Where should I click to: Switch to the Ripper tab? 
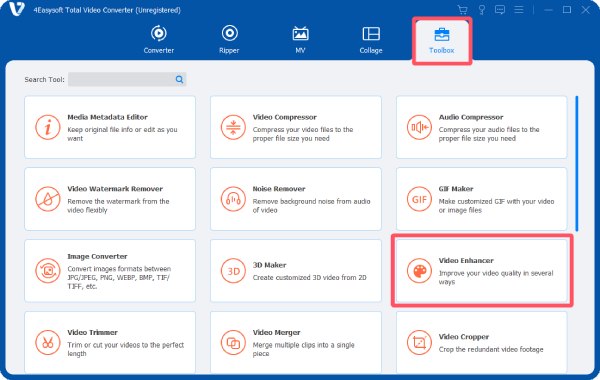[x=229, y=39]
